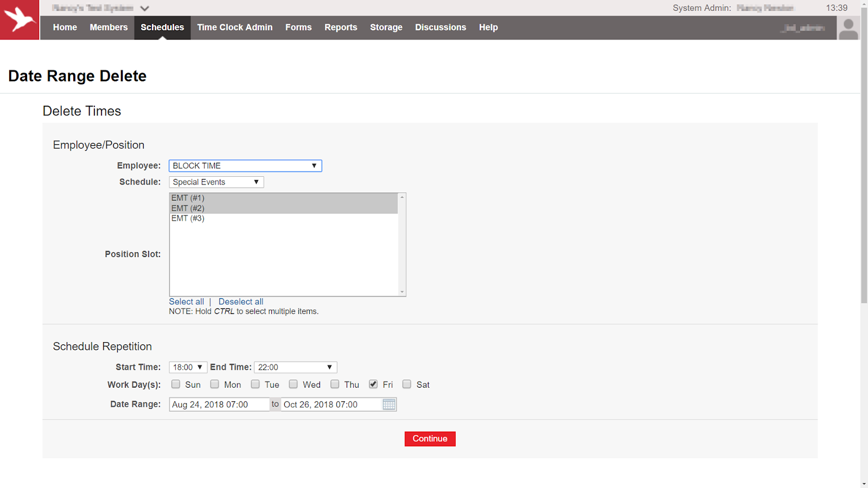868x488 pixels.
Task: Select EMT (#2) position slot
Action: pyautogui.click(x=284, y=209)
